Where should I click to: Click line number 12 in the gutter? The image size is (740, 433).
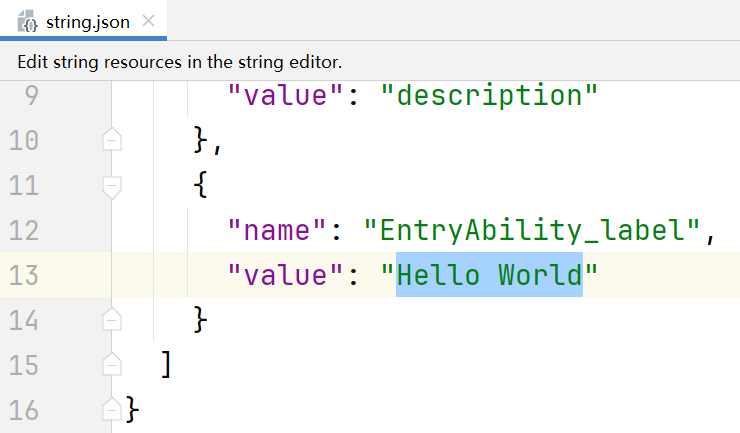pos(24,230)
